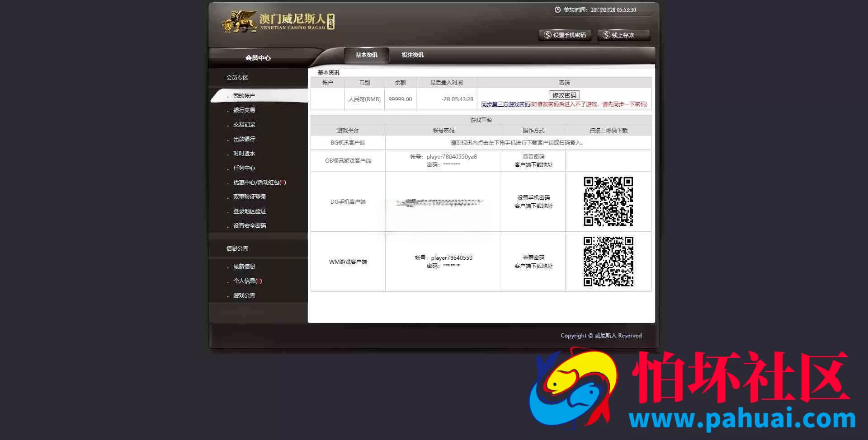Click 查看密码 in the OB视讯游戏客户端 row
Viewport: 868px width, 440px height.
click(x=533, y=157)
